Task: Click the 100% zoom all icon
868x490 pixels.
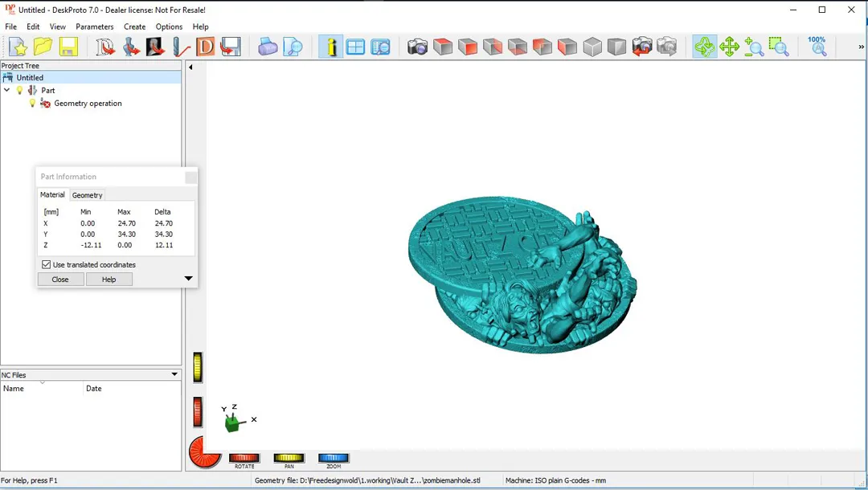Action: (x=817, y=47)
